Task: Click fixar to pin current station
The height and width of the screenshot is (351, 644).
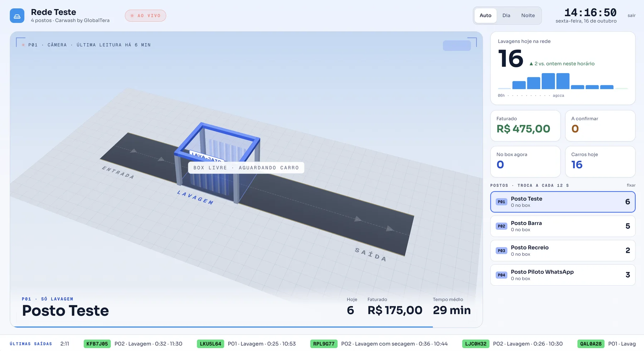Action: [x=631, y=185]
